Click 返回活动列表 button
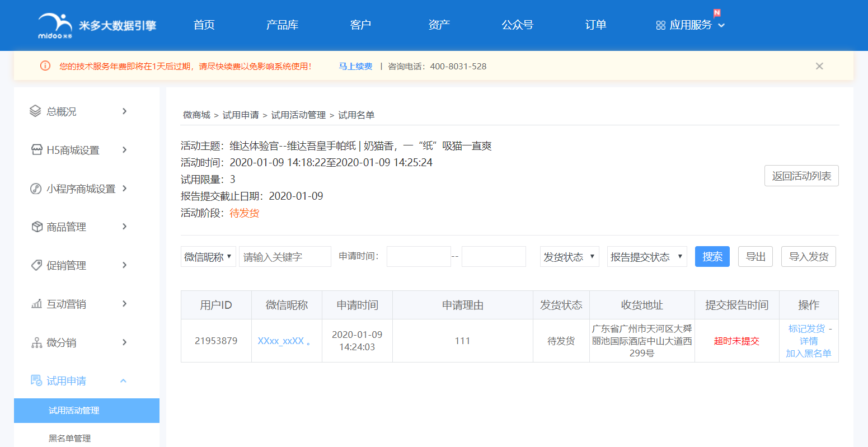Viewport: 868px width, 447px height. [x=801, y=176]
